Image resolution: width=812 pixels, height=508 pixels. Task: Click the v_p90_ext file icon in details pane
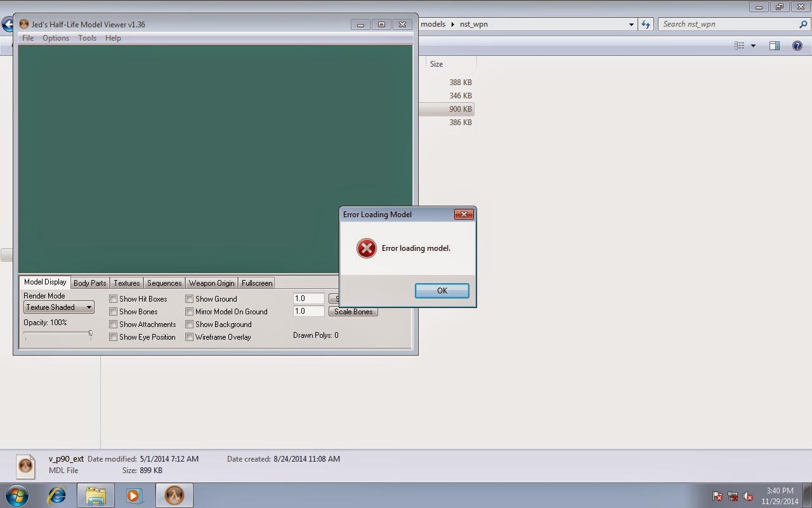25,466
